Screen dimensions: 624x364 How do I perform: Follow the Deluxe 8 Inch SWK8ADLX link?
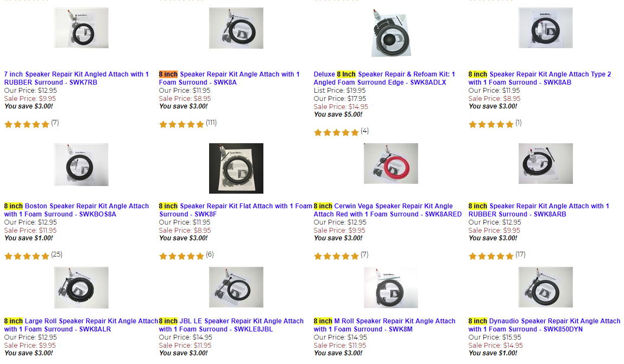click(x=385, y=78)
